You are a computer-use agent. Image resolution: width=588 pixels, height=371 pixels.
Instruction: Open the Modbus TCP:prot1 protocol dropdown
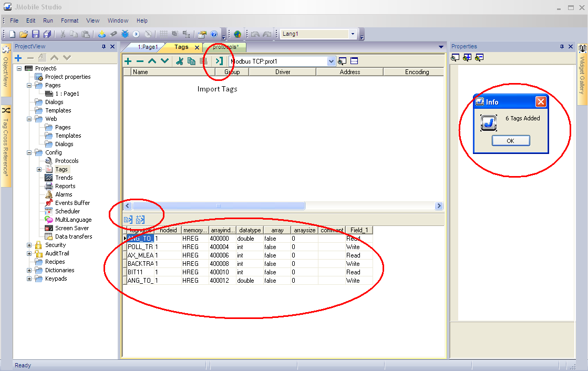[x=331, y=61]
